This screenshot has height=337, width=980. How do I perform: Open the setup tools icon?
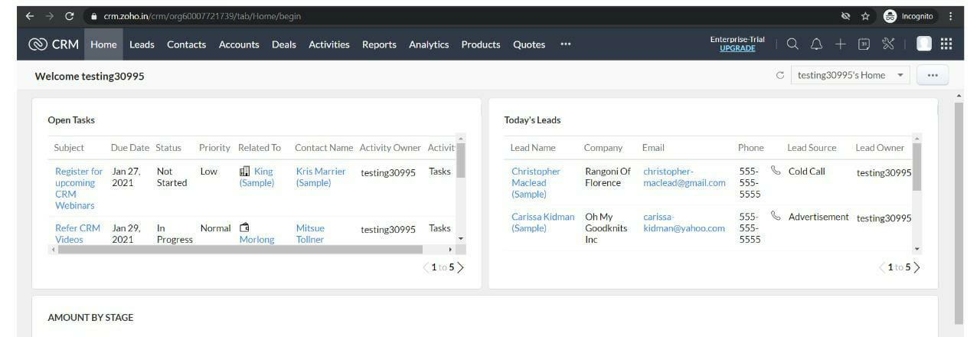tap(888, 44)
